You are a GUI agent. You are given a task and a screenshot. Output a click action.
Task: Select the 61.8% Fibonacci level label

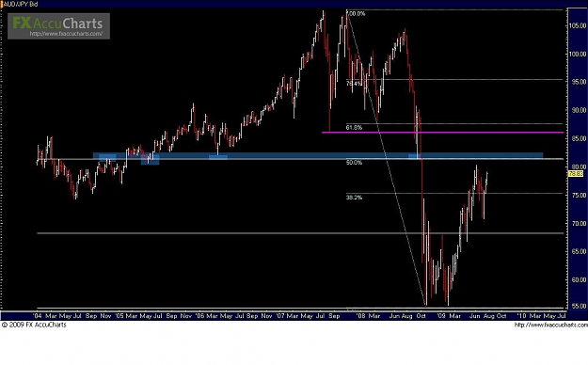354,128
